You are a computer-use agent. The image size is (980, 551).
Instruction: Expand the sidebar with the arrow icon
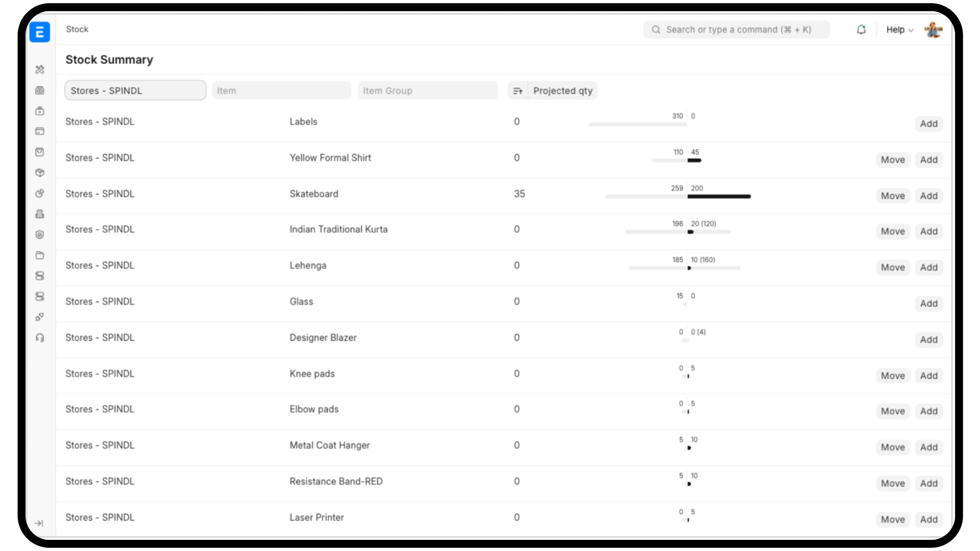point(39,523)
